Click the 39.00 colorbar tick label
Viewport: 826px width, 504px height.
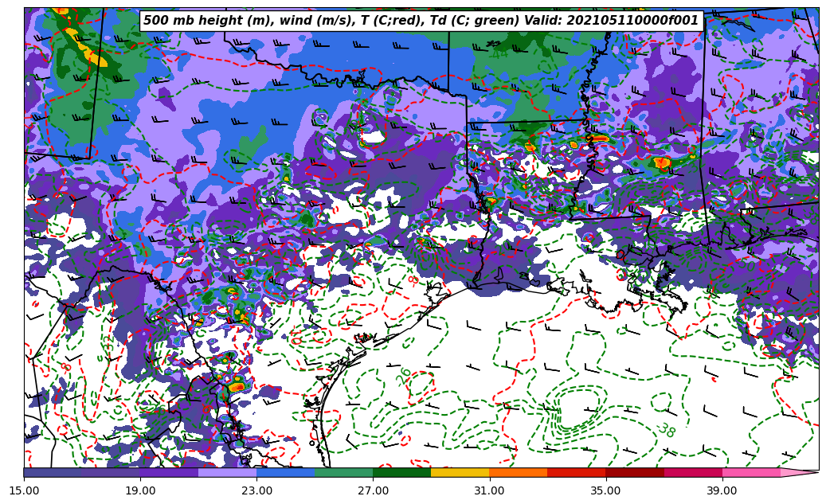pyautogui.click(x=722, y=490)
